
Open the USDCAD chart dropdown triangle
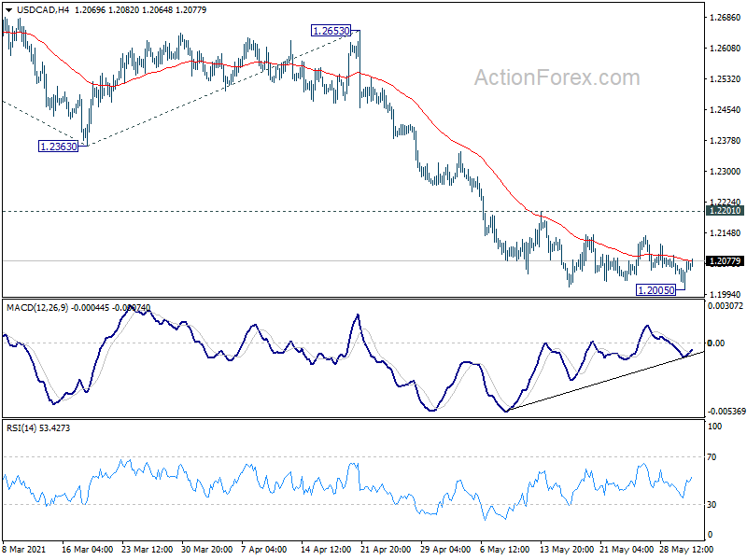click(8, 10)
